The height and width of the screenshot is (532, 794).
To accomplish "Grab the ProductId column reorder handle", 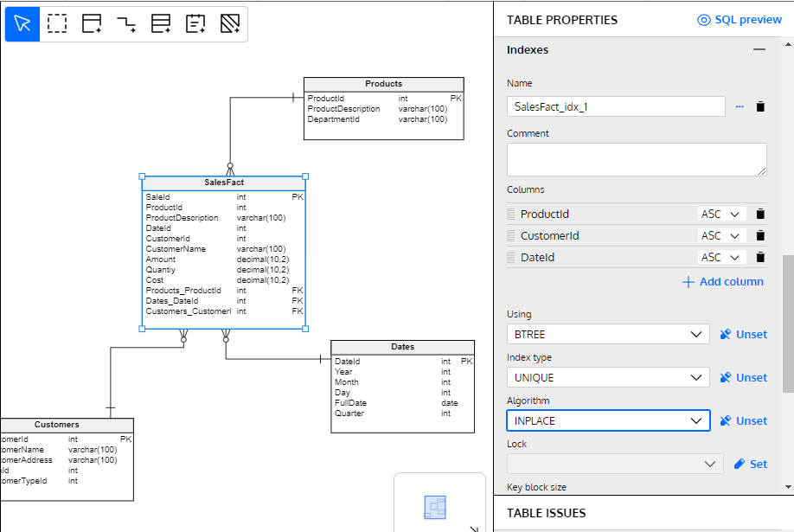I will 511,214.
